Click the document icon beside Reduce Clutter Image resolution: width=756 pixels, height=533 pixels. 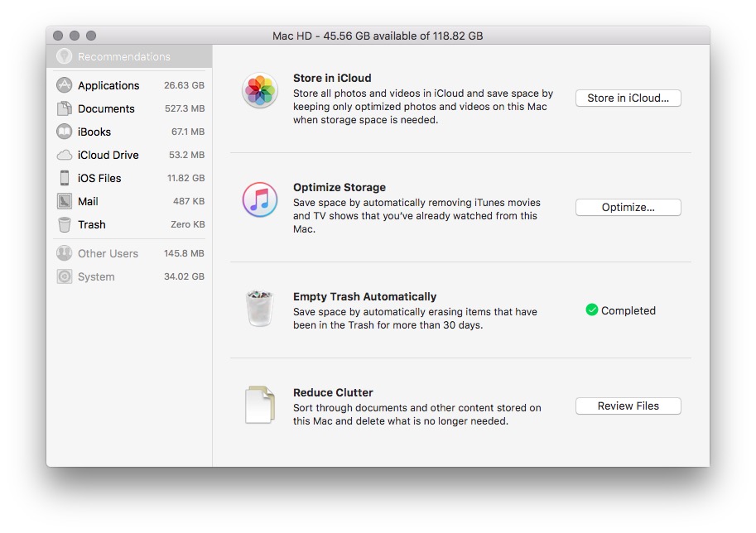260,405
